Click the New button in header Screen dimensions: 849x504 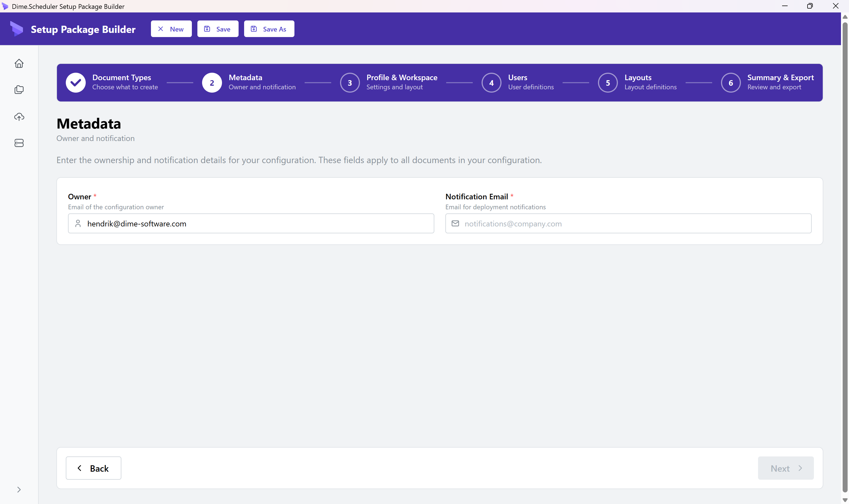point(171,29)
